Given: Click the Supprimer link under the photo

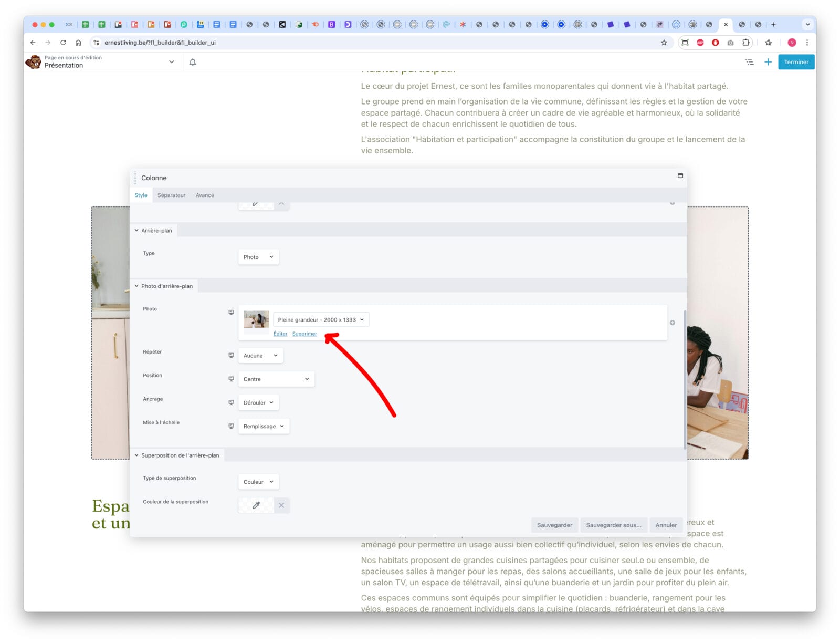Looking at the screenshot, I should pos(304,334).
